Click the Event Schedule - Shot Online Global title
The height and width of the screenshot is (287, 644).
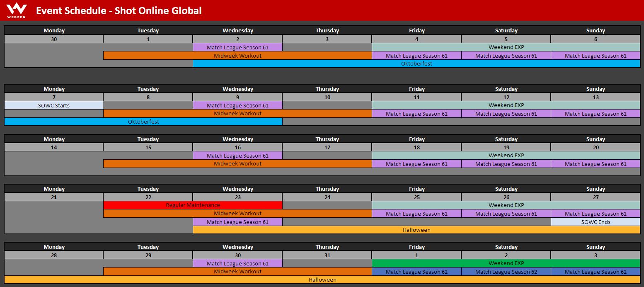tap(119, 10)
